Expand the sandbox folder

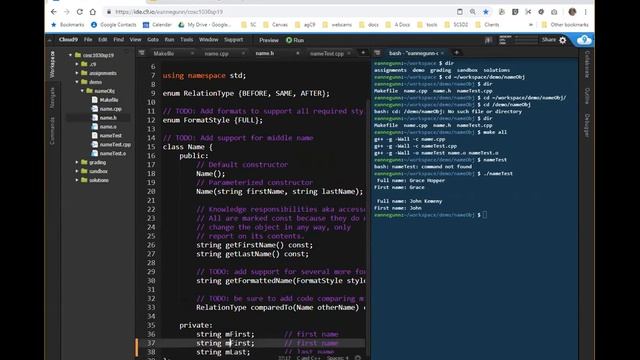tap(77, 171)
